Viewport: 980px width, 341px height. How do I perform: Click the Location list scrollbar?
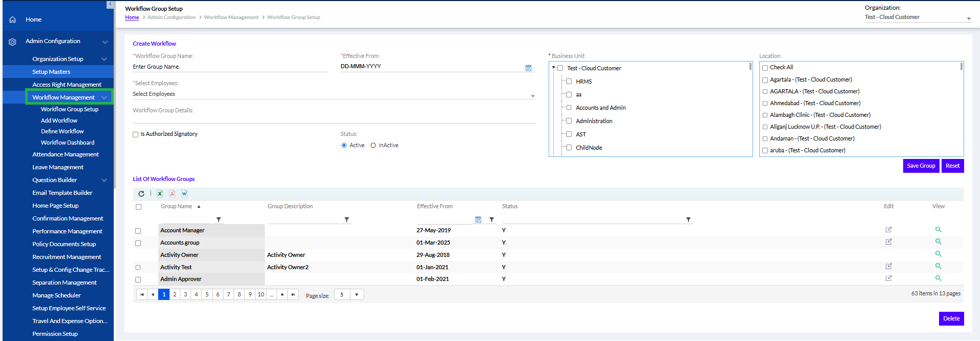tap(962, 66)
